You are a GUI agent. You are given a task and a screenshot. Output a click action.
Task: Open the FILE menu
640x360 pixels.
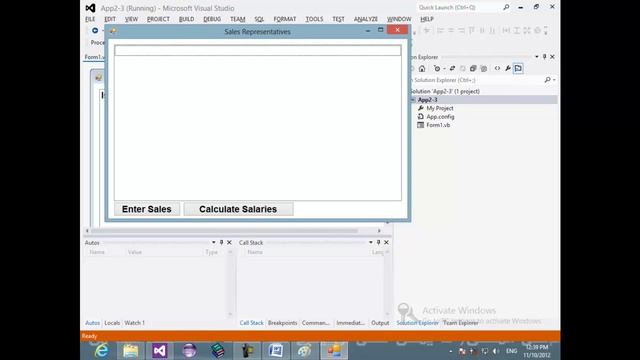(90, 19)
